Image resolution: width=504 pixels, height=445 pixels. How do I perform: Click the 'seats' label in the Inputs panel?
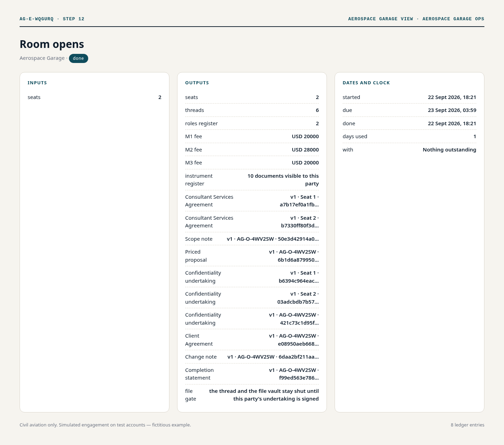[34, 97]
